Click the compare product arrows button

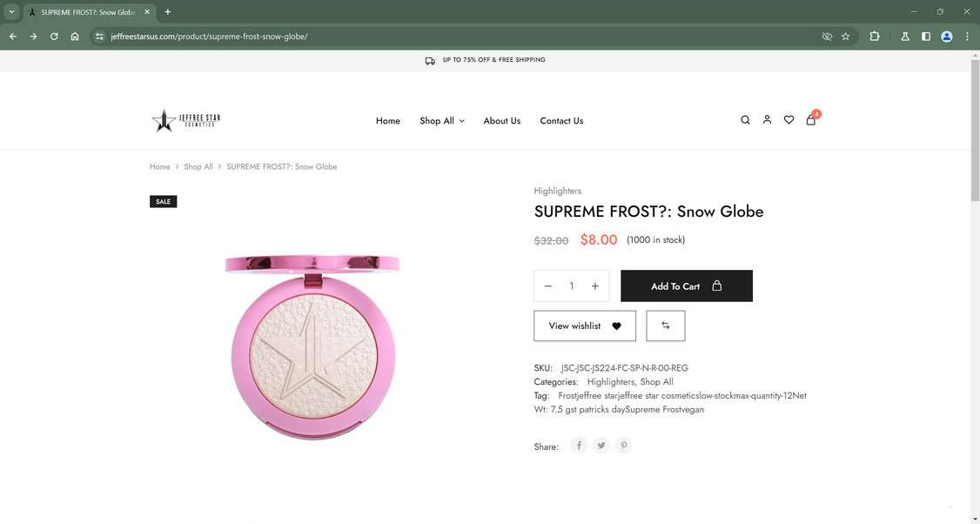(x=666, y=326)
